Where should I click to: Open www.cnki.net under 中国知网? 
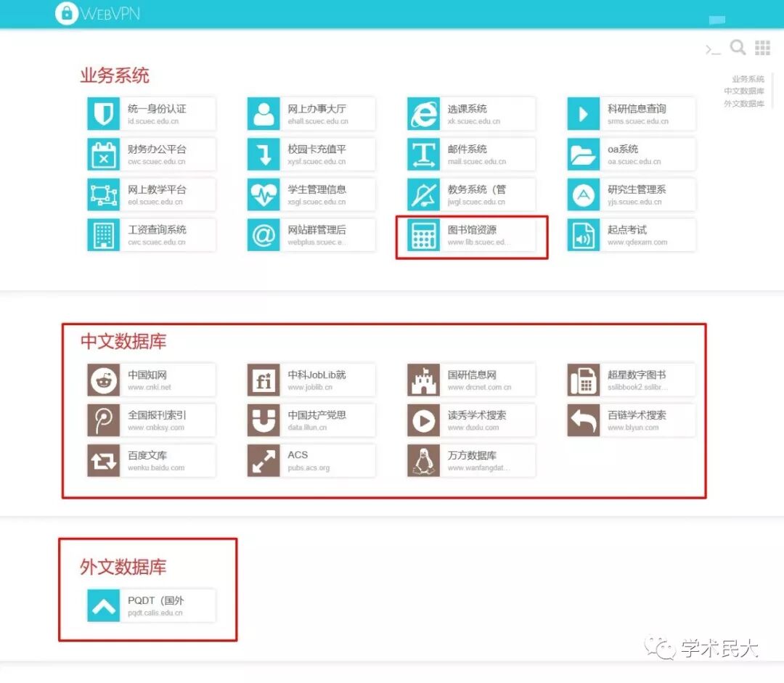click(x=149, y=387)
